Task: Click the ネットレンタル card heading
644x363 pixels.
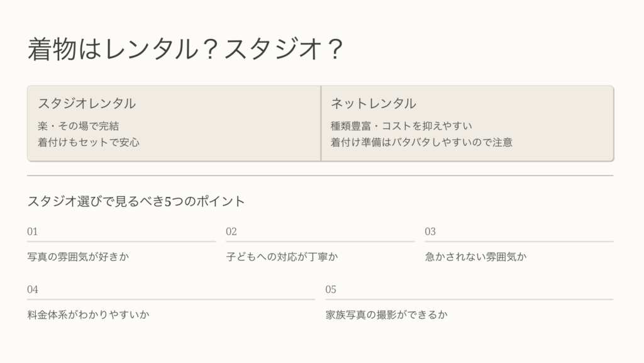Action: [374, 104]
